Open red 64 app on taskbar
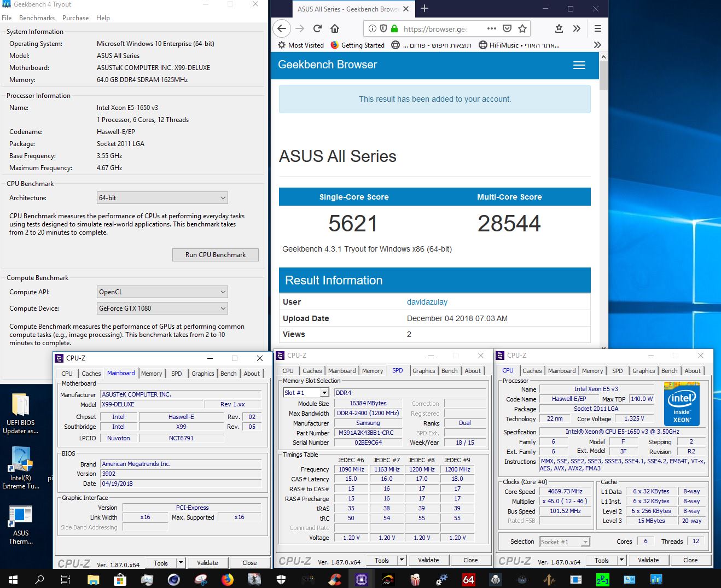This screenshot has height=588, width=721. click(x=469, y=579)
